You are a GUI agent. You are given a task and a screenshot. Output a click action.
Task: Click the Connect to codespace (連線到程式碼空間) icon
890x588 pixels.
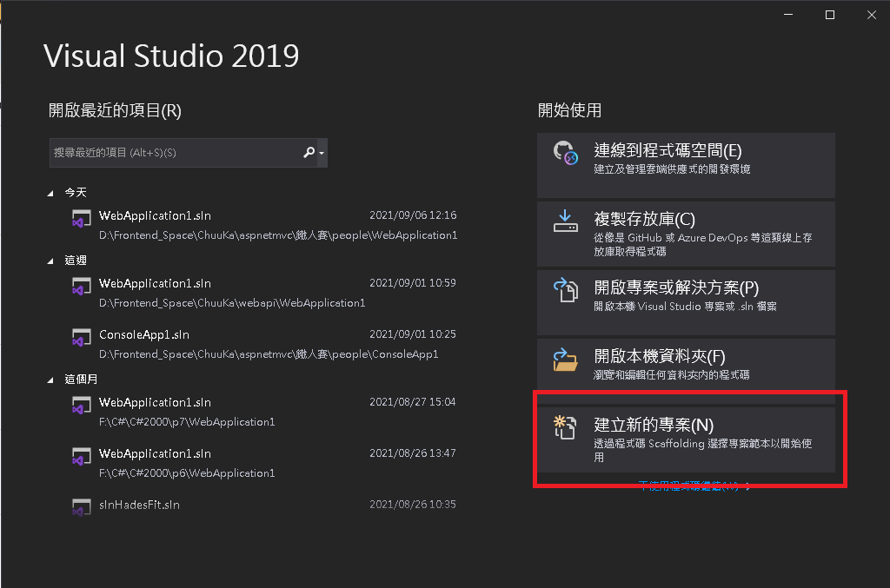click(x=565, y=153)
